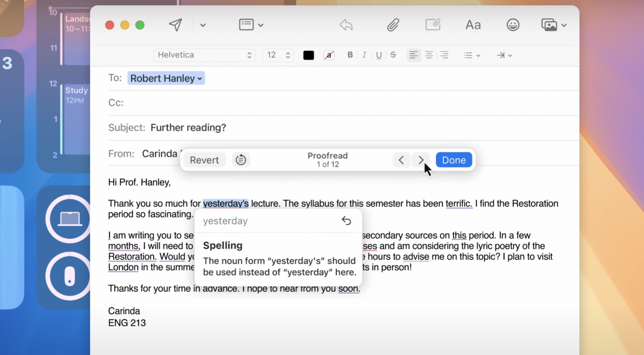The image size is (644, 355).
Task: Toggle Strikethrough formatting
Action: pos(393,55)
